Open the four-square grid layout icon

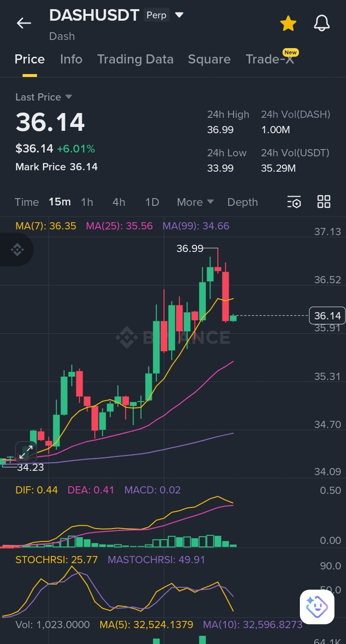324,202
